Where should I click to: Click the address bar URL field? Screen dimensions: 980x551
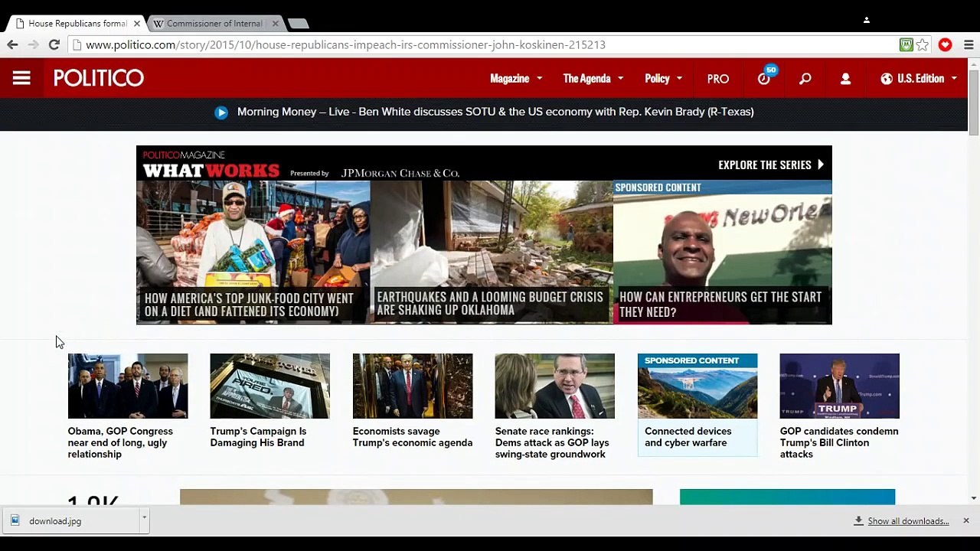tap(490, 45)
